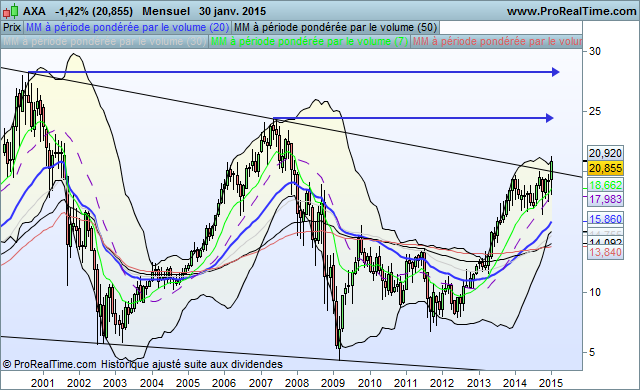Click the 2004 year on the time axis
Screen dimensions: 640x390
152,383
